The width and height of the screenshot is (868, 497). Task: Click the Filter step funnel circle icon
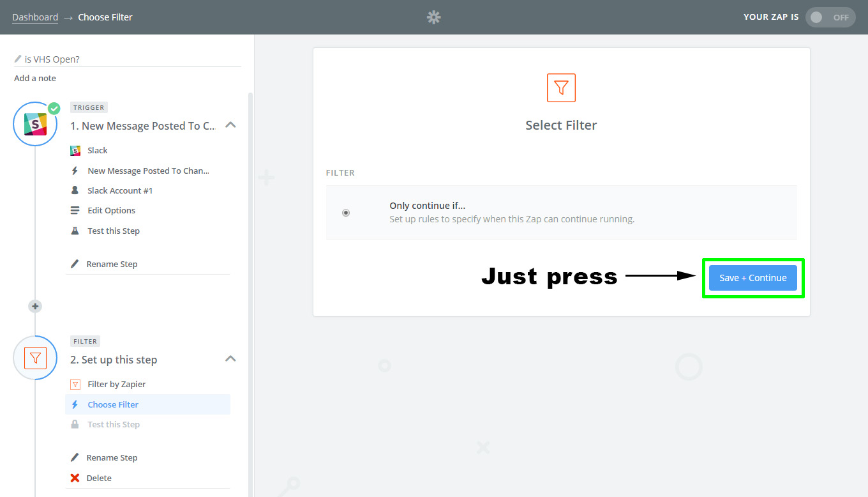36,358
